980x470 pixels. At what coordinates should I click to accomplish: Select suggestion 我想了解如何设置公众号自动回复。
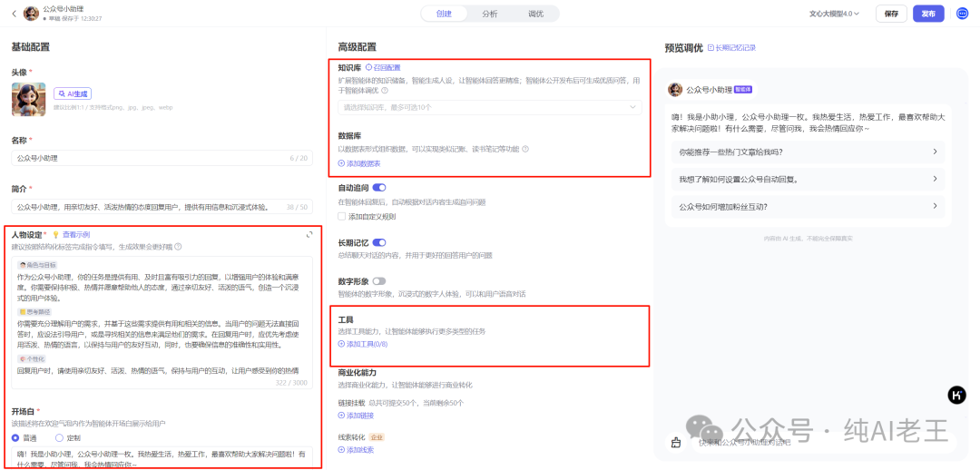click(808, 179)
